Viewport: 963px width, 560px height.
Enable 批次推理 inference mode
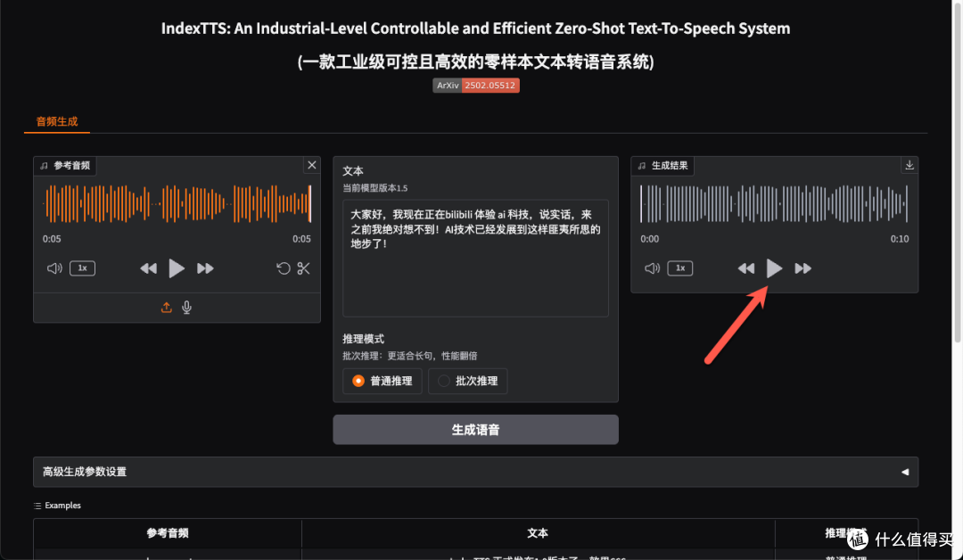tap(467, 381)
